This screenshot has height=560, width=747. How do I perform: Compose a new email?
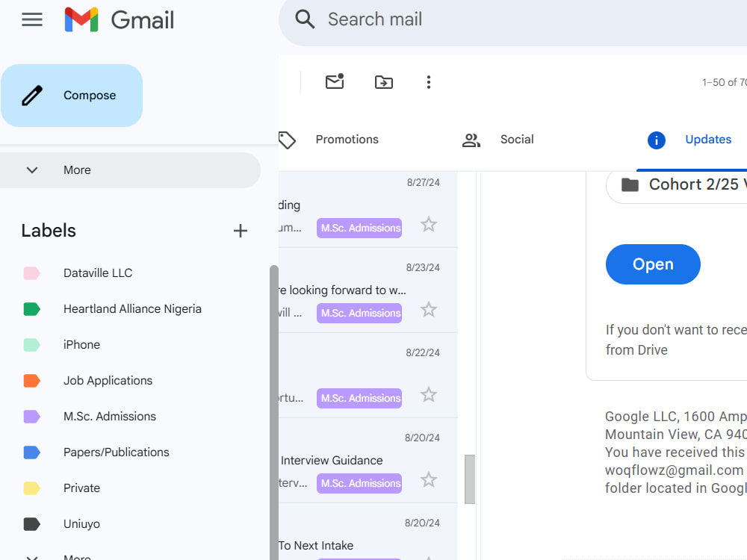pos(72,96)
